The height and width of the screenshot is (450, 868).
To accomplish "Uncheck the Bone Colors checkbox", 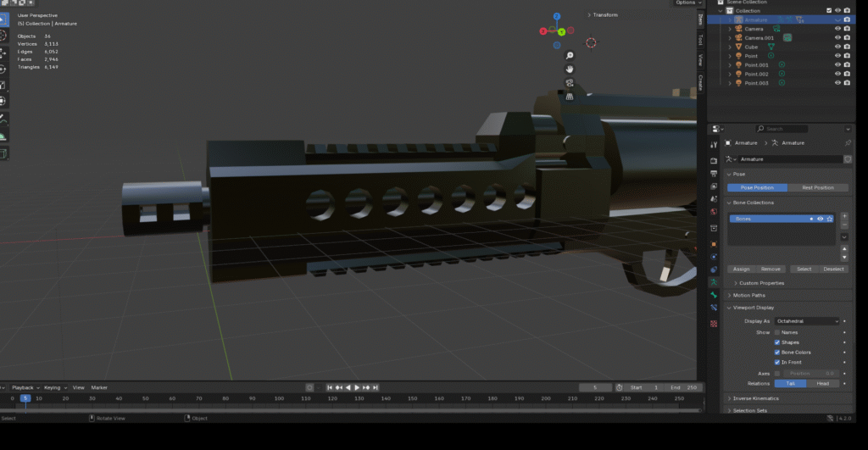I will (777, 352).
